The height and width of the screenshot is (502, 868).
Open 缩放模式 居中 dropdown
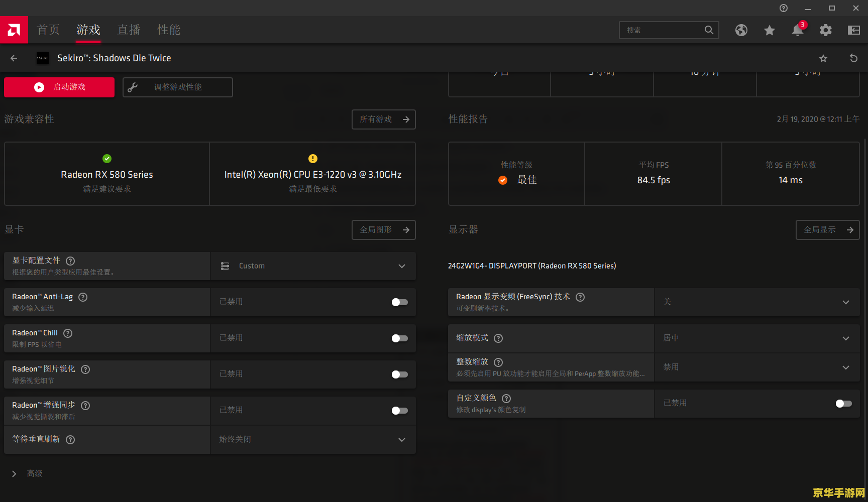[x=757, y=338]
